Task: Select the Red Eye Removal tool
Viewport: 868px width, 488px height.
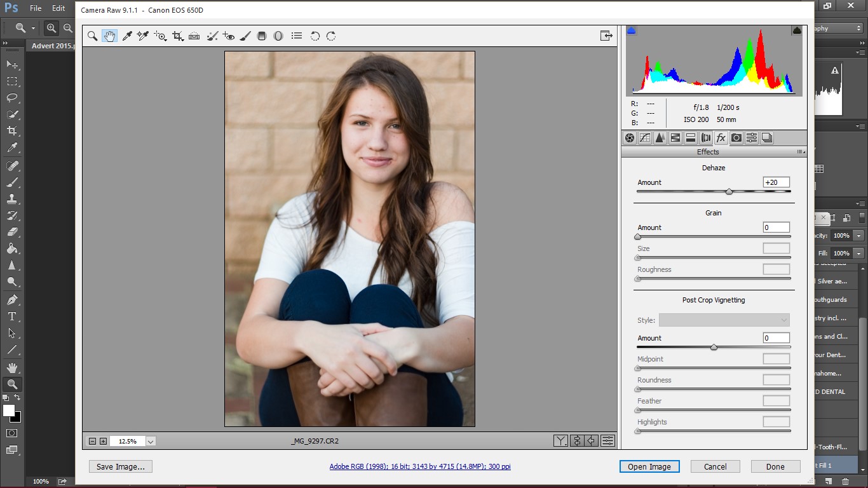Action: tap(229, 36)
